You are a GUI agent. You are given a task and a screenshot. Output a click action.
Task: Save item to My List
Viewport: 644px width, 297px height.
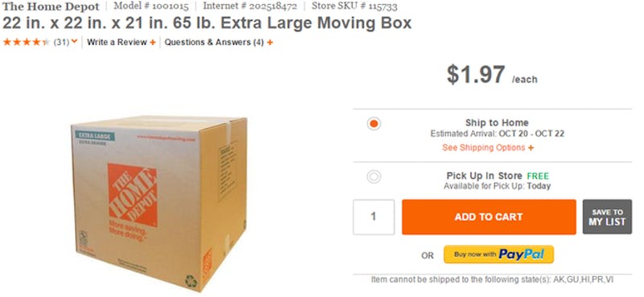(x=607, y=217)
